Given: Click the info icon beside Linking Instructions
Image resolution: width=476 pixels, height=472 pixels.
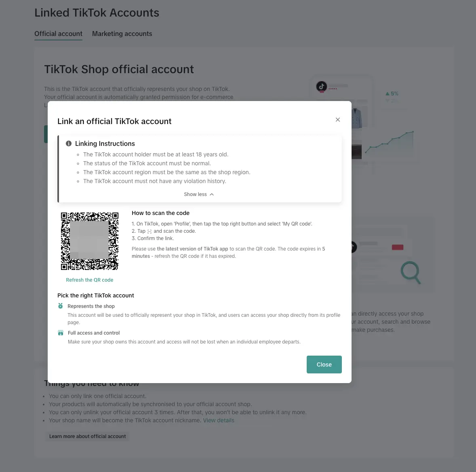Looking at the screenshot, I should (x=69, y=143).
